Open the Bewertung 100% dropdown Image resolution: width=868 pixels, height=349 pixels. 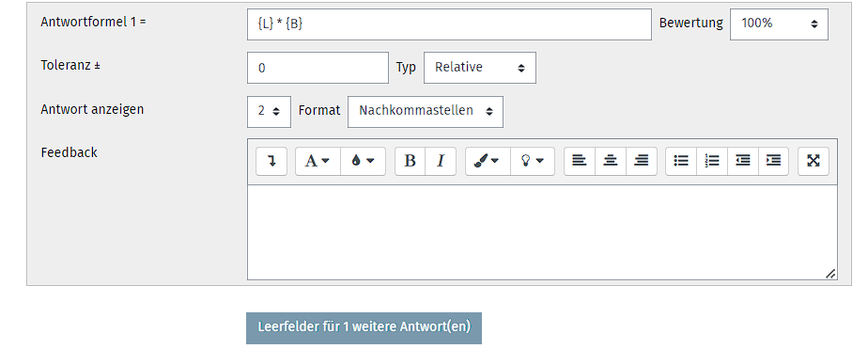coord(779,24)
